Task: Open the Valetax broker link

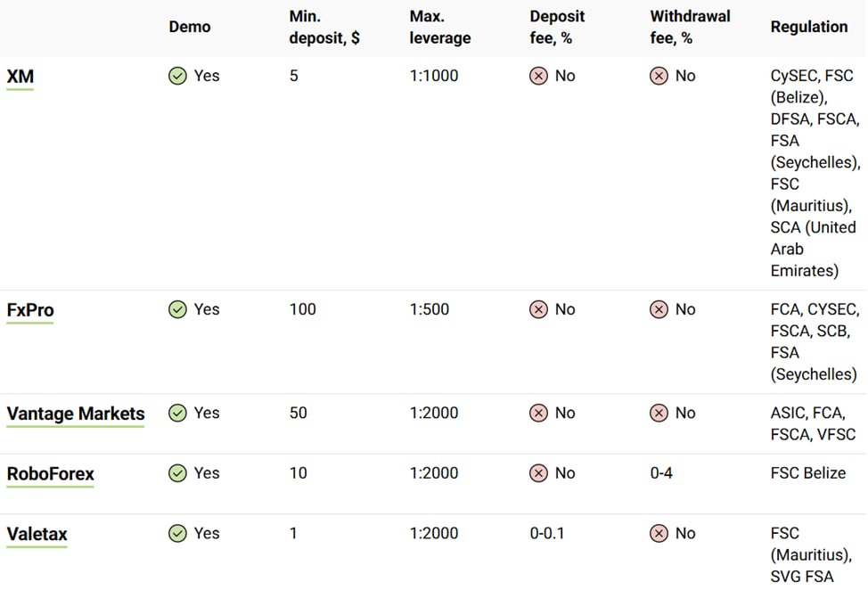Action: tap(37, 534)
